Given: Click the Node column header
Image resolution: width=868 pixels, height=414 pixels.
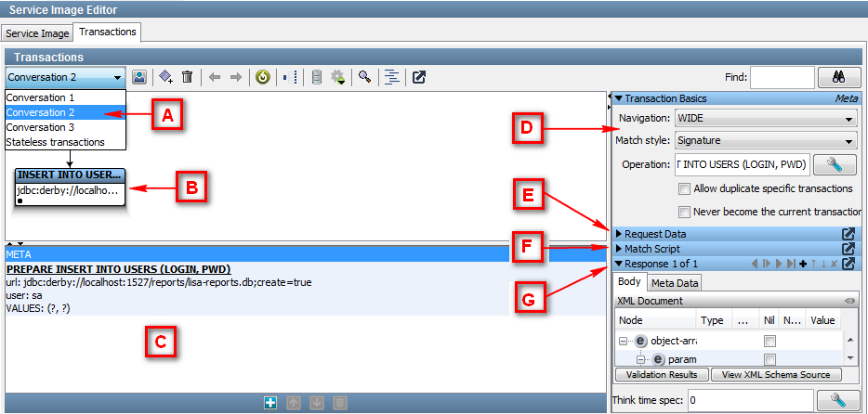Looking at the screenshot, I should tap(654, 320).
